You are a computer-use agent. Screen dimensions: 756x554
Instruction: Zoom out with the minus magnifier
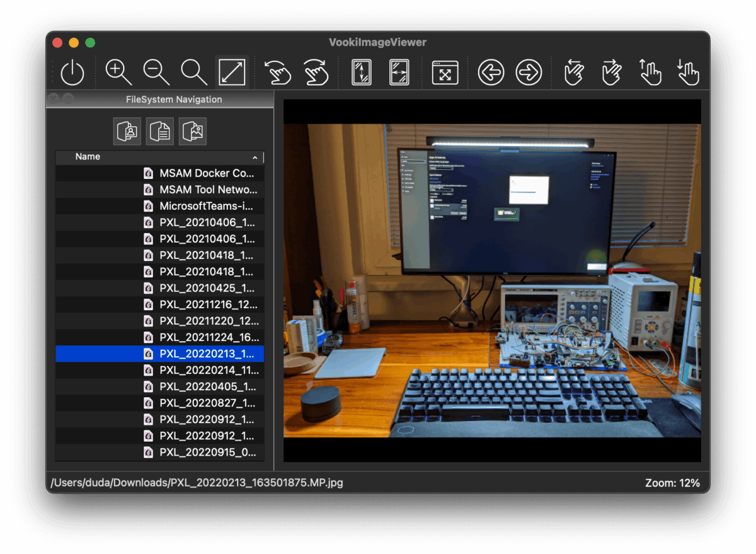156,72
